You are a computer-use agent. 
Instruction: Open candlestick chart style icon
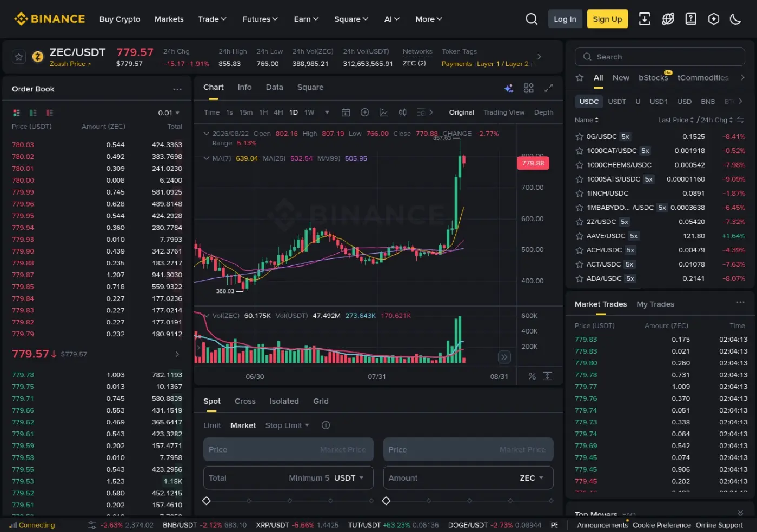pos(403,112)
